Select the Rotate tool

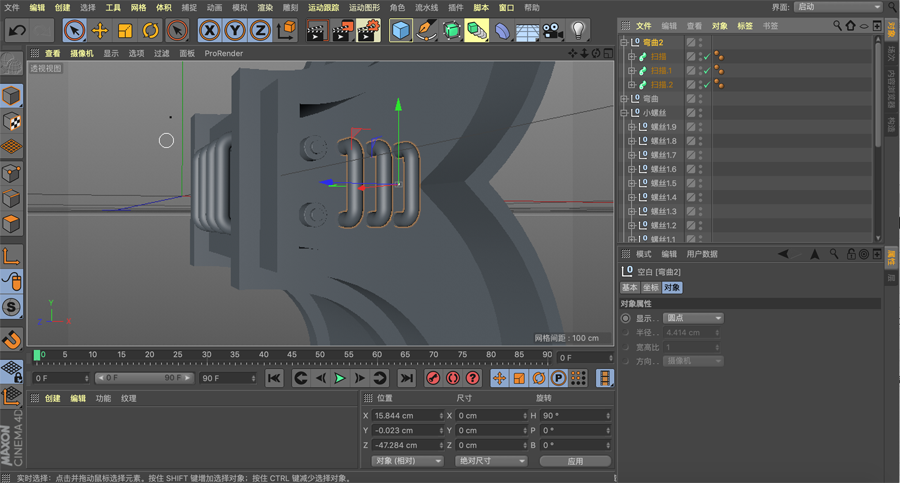(150, 31)
